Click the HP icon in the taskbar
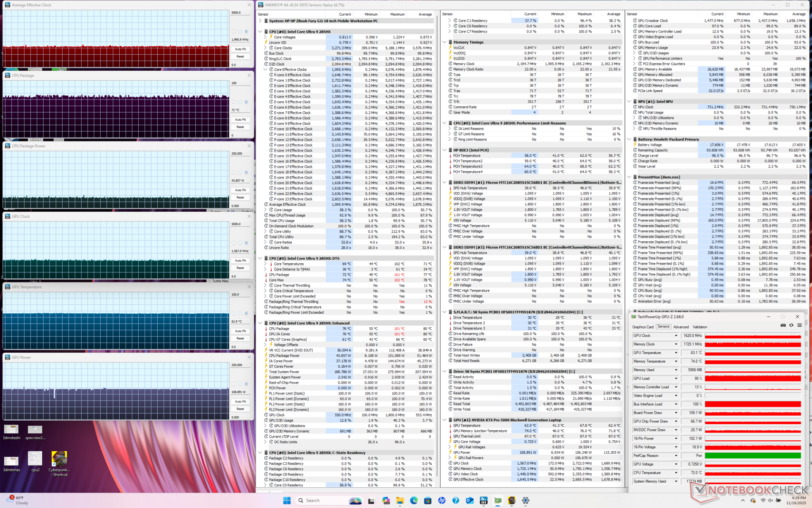Viewport: 812px width, 508px height. tap(442, 500)
